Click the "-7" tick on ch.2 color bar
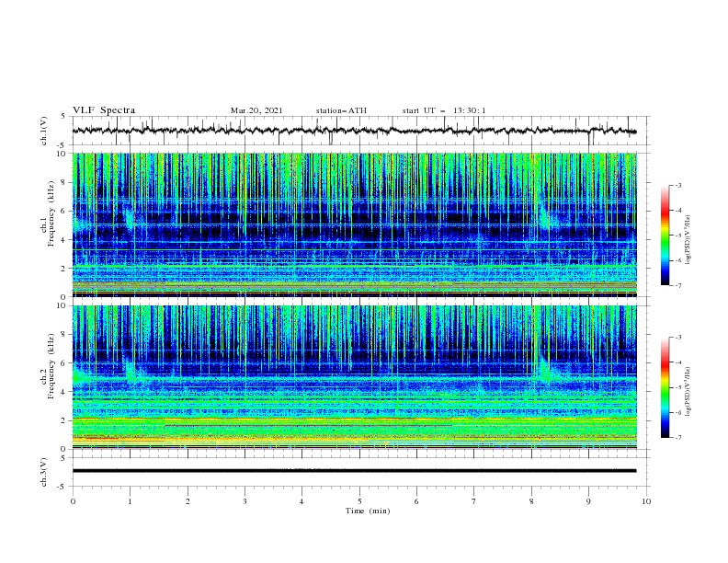The height and width of the screenshot is (563, 728). pos(677,438)
